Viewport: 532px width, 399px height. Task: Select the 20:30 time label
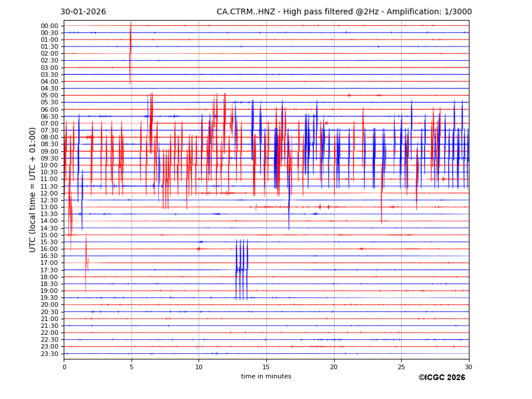[x=49, y=312]
